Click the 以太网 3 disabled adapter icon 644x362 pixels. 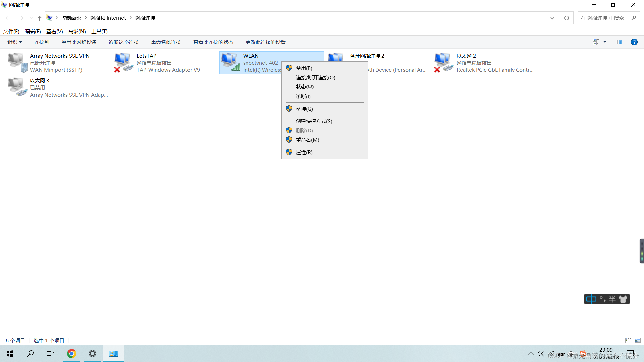click(17, 87)
